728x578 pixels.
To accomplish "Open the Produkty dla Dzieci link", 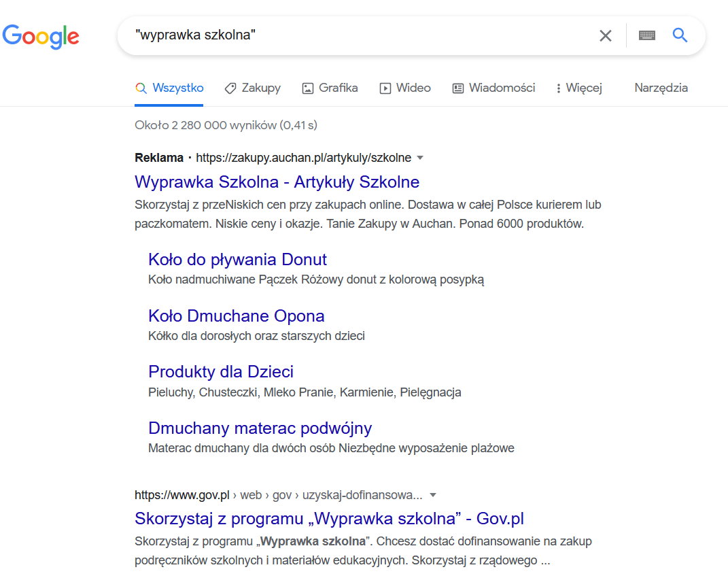I will pos(221,372).
